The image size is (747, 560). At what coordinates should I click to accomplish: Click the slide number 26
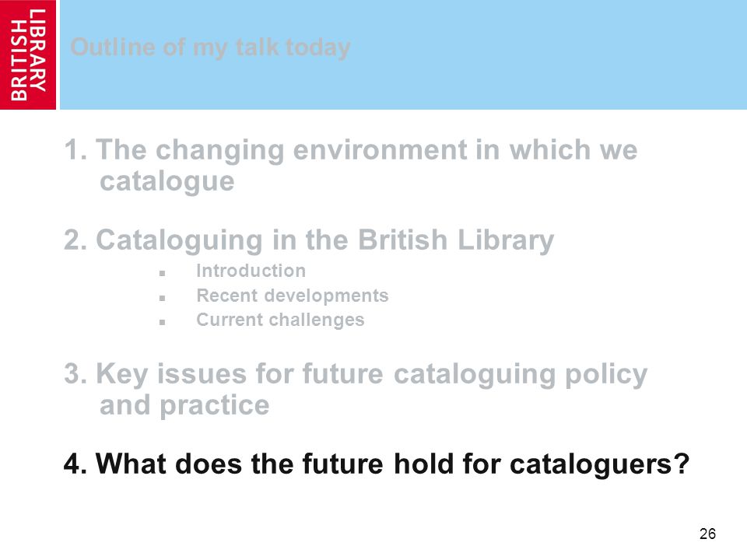coord(707,534)
